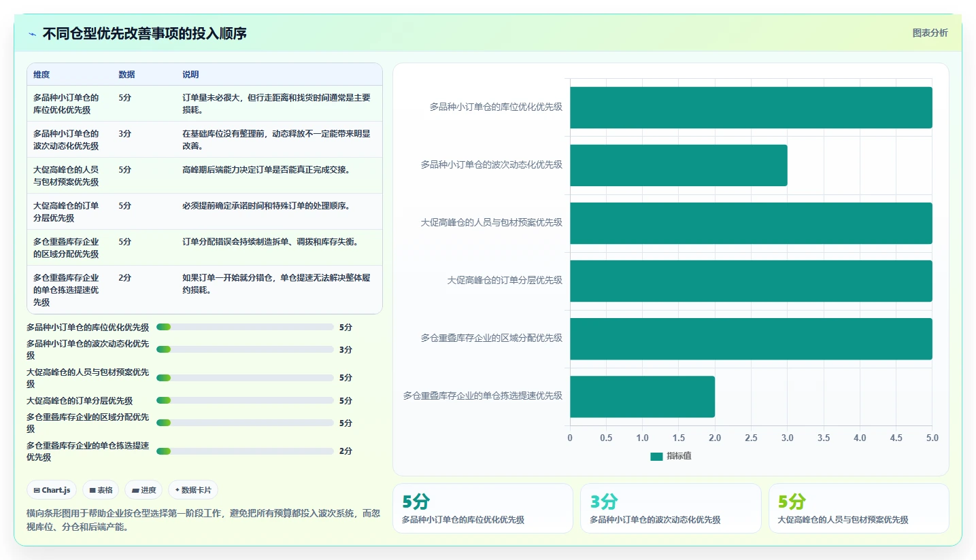Click the explanation starting 在基础库位没有整理前
The height and width of the screenshot is (560, 976).
click(277, 139)
